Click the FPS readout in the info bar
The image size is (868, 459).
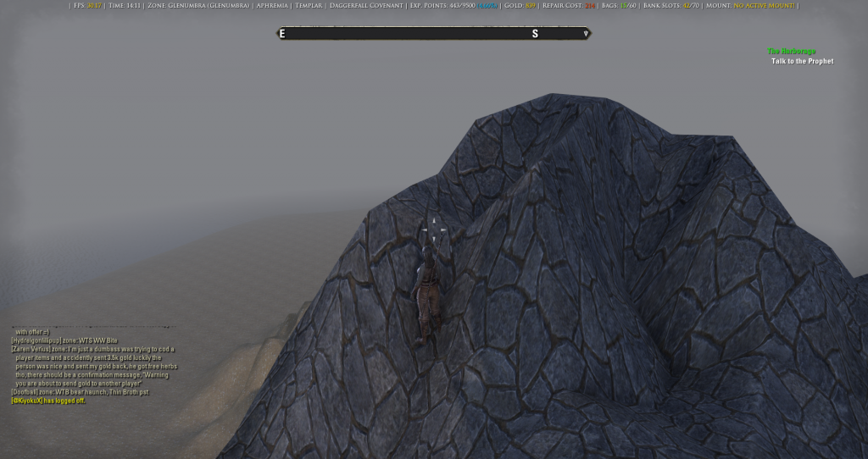(87, 6)
